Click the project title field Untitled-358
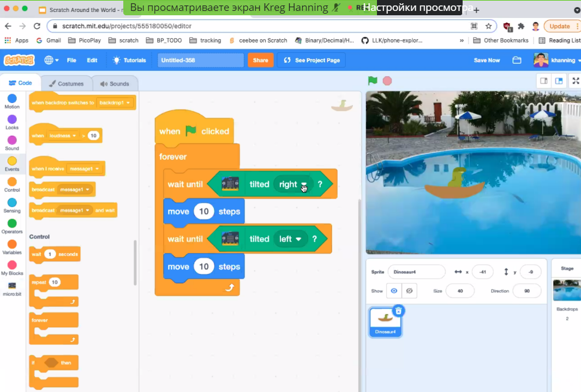This screenshot has width=581, height=392. 200,60
